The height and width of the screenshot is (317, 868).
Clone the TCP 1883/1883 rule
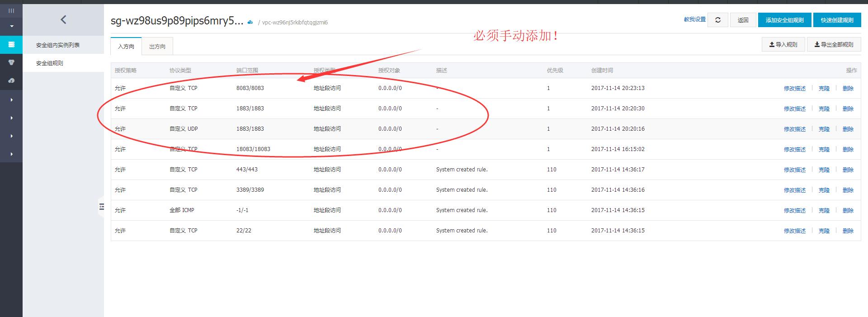pos(824,109)
